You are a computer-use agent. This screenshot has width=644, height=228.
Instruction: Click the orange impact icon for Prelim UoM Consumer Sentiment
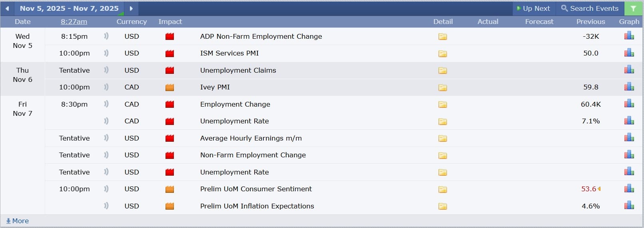pos(169,189)
